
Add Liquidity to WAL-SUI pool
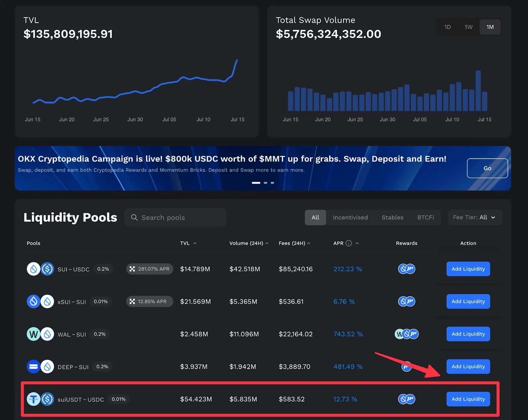pyautogui.click(x=468, y=334)
